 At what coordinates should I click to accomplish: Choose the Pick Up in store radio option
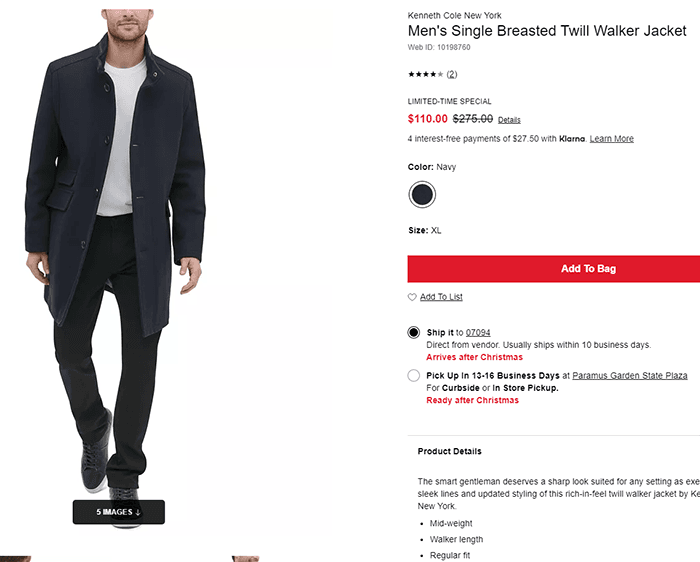[414, 376]
